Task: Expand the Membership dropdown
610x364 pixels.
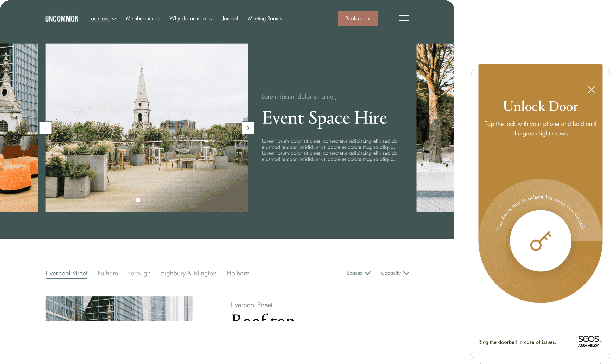Action: (143, 18)
